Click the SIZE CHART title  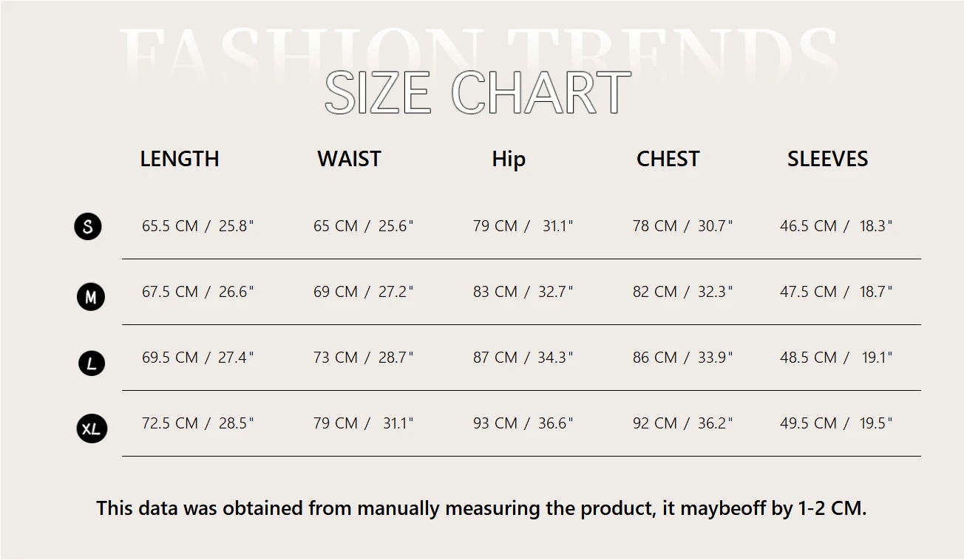tap(478, 92)
